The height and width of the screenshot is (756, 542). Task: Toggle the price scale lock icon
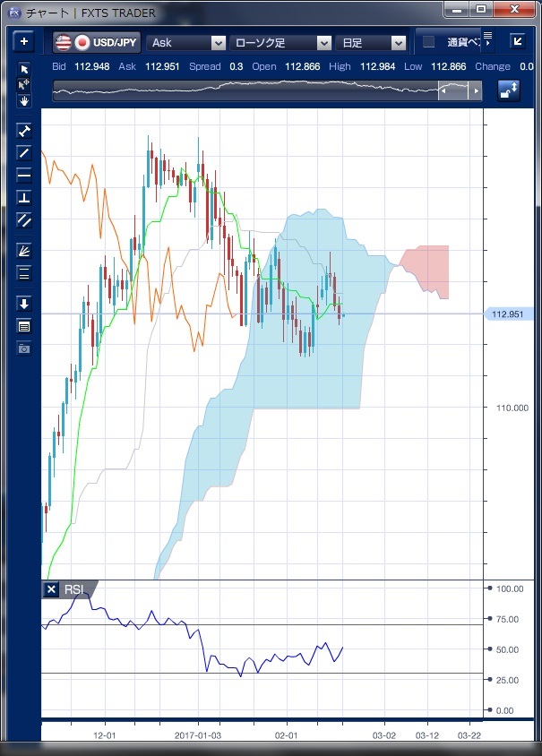[x=509, y=90]
